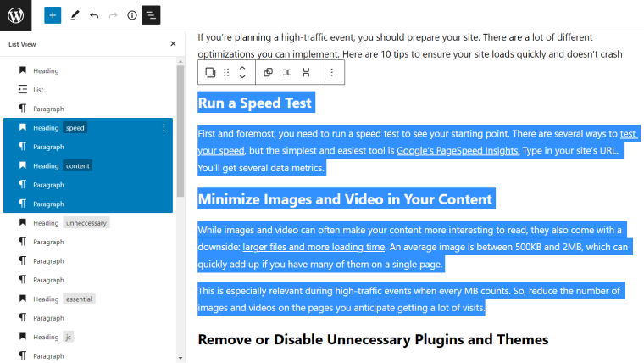The width and height of the screenshot is (644, 363).
Task: Select the pencil edit tools icon
Action: pos(75,15)
